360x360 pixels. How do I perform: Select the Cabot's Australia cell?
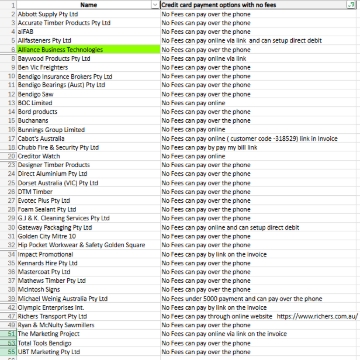(x=88, y=138)
